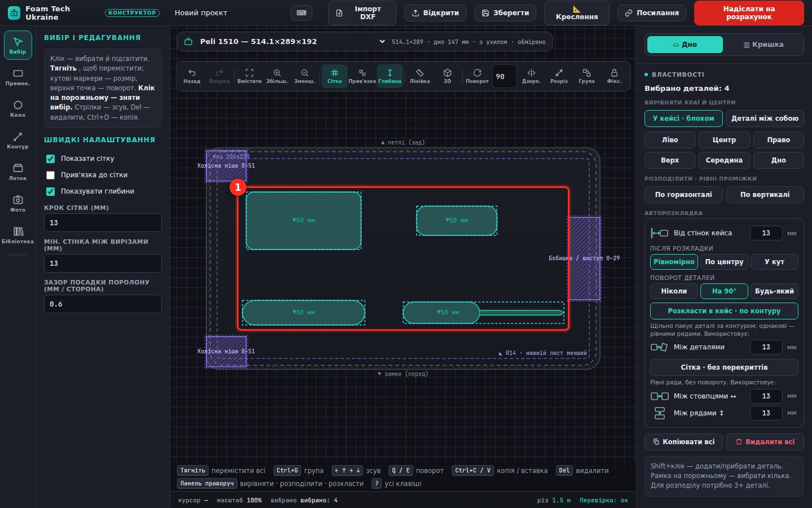This screenshot has height=508, width=812.
Task: Toggle the Показувати глибини checkbox
Action: (50, 191)
